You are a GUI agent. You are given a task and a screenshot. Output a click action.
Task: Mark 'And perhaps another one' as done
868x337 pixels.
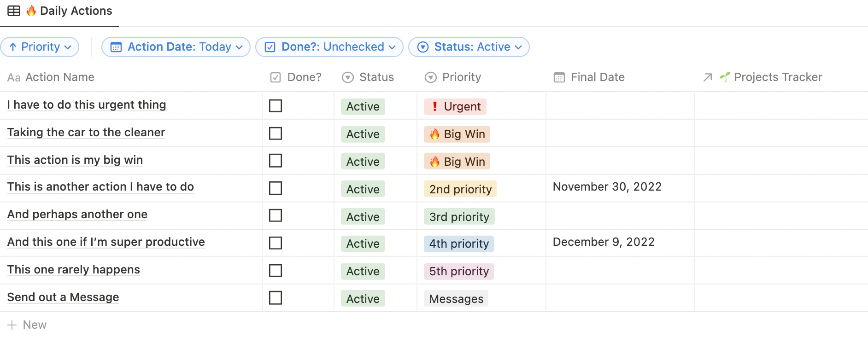(x=276, y=215)
